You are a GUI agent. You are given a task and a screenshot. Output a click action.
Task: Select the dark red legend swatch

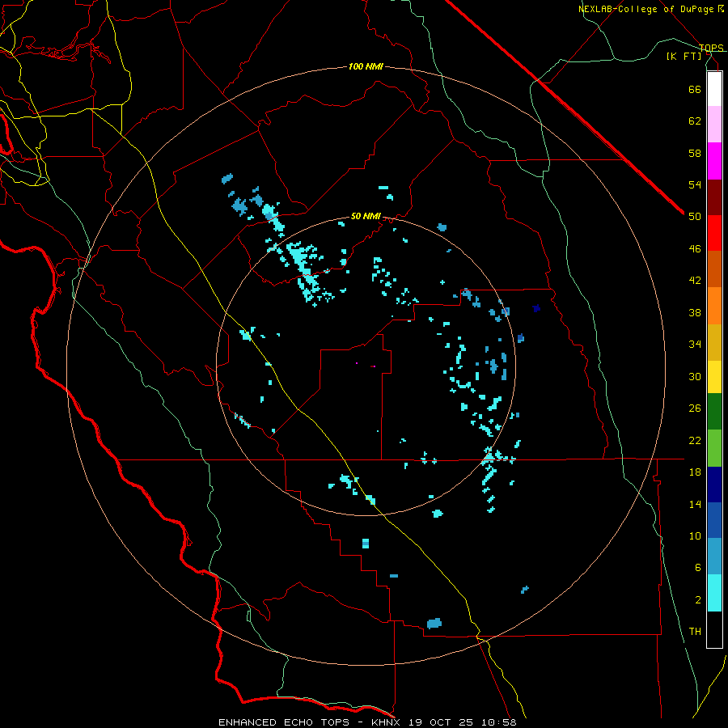(x=714, y=198)
